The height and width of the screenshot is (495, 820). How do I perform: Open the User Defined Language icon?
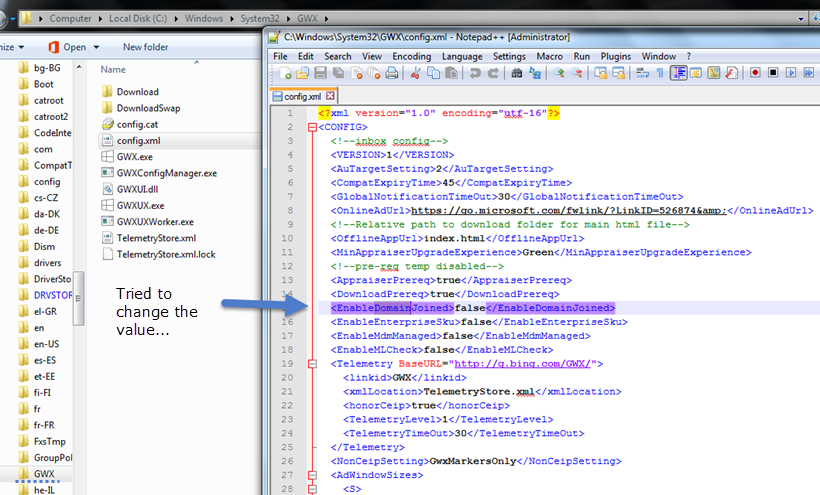[x=696, y=73]
